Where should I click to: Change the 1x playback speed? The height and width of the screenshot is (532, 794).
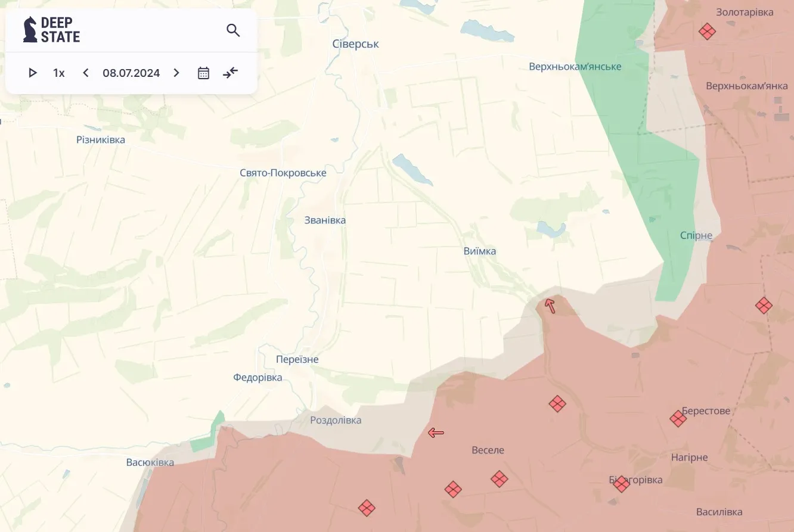pyautogui.click(x=59, y=73)
